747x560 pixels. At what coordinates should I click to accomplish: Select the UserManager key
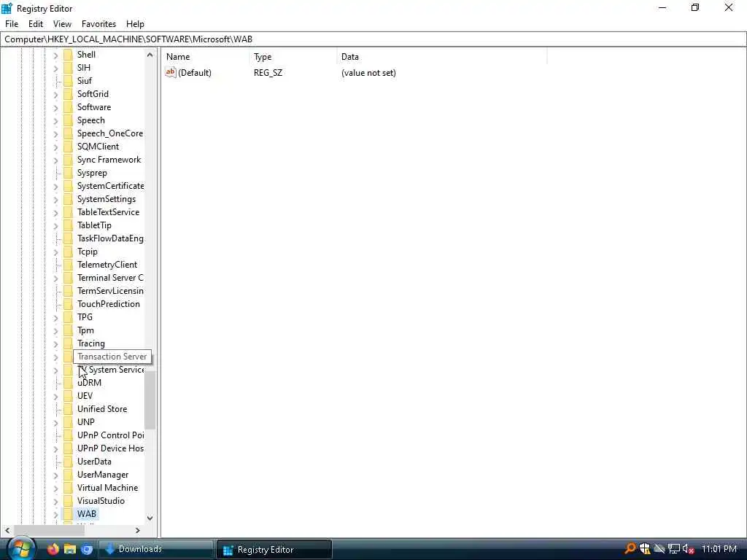click(x=103, y=475)
